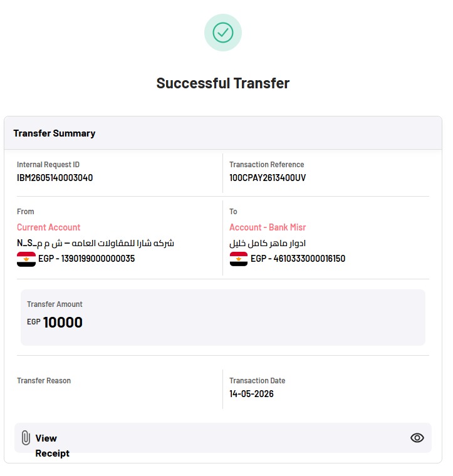Viewport: 453px width, 476px height.
Task: Select Internal Request ID IBM260514000304O
Action: coord(55,178)
